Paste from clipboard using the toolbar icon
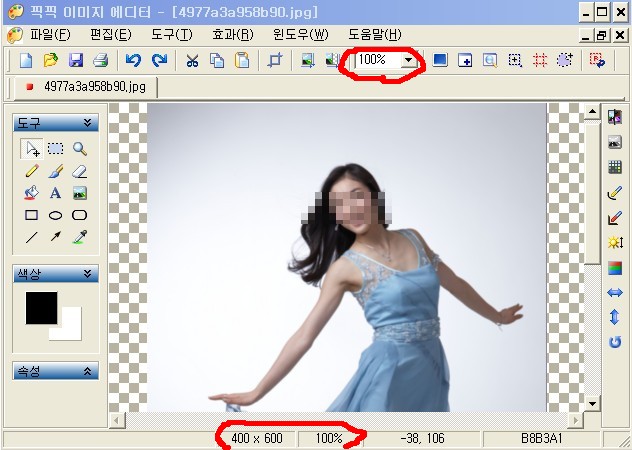632x450 pixels. [x=242, y=60]
